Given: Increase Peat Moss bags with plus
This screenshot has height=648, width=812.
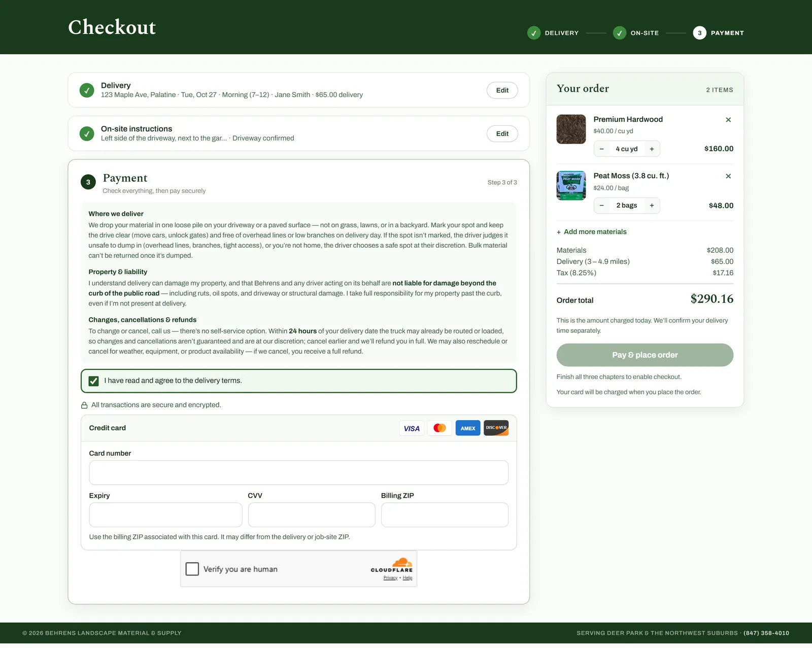Looking at the screenshot, I should (652, 206).
